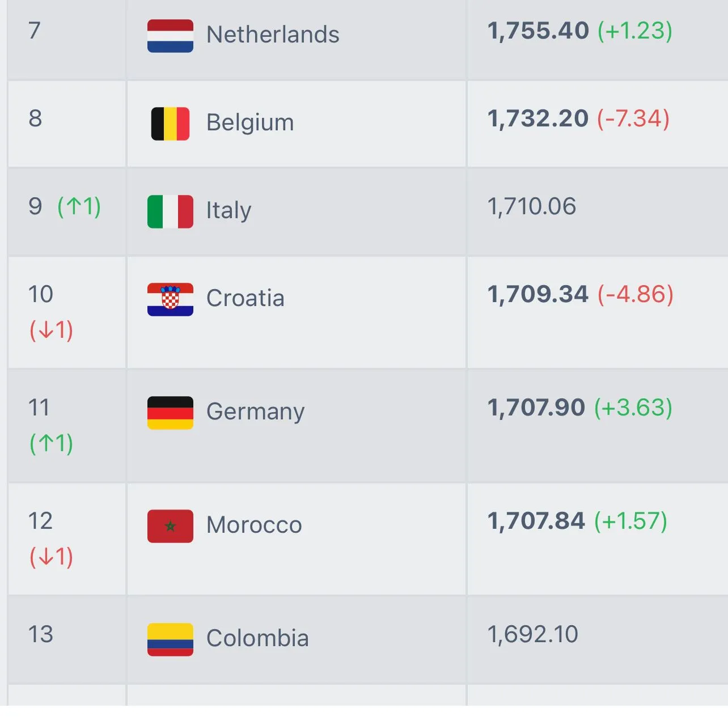Click the Colombia flag icon
The image size is (728, 717).
coord(170,639)
